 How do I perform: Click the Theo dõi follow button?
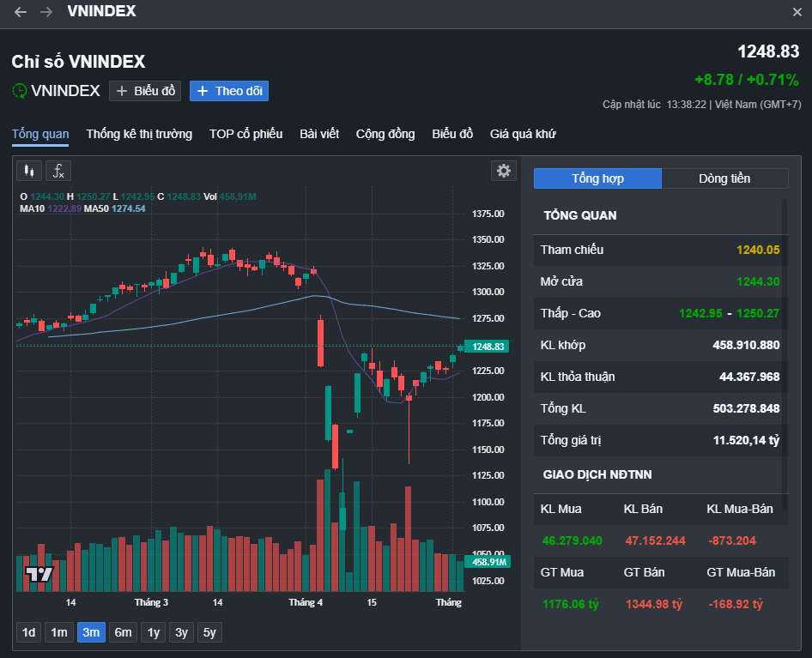click(229, 90)
